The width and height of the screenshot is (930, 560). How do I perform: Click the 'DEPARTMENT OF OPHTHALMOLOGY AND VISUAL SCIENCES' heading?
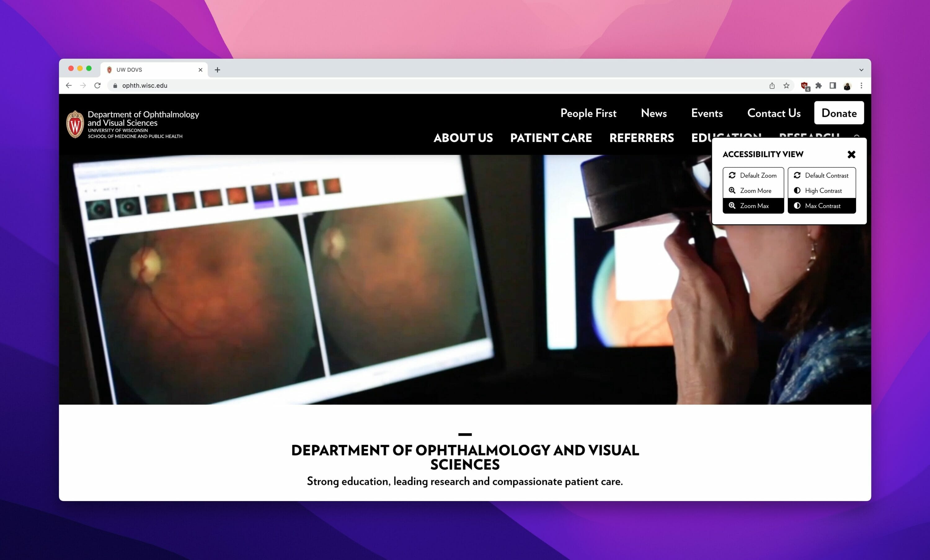click(465, 457)
